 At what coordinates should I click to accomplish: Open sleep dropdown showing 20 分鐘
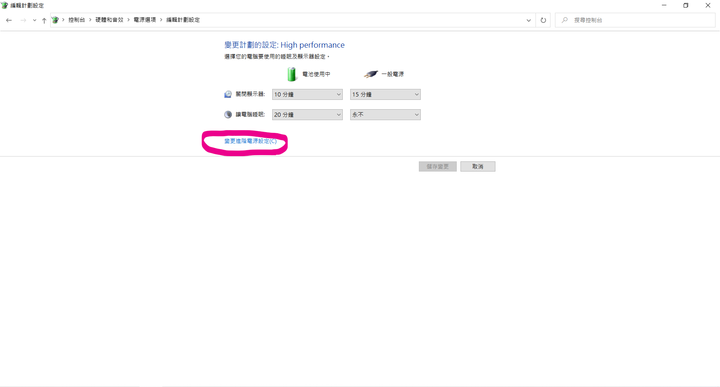307,114
